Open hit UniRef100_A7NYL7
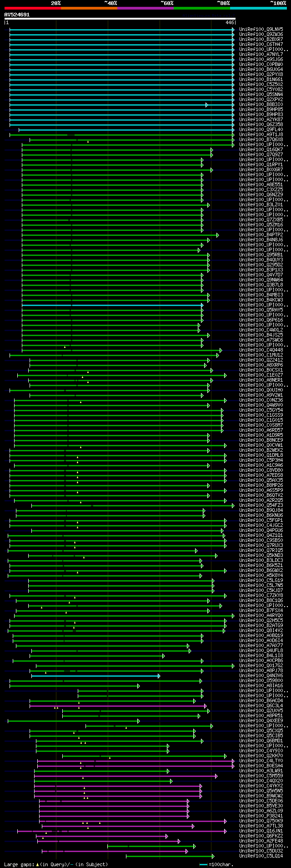The height and width of the screenshot is (868, 291). click(261, 54)
